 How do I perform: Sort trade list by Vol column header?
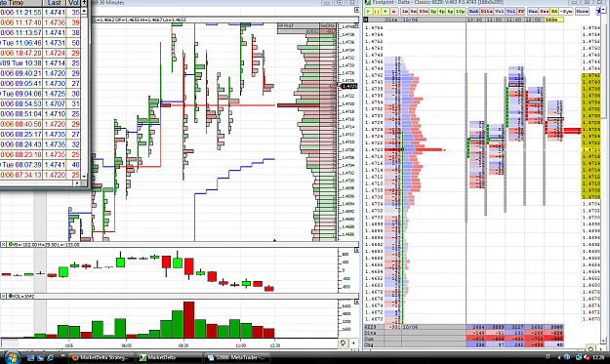click(73, 3)
